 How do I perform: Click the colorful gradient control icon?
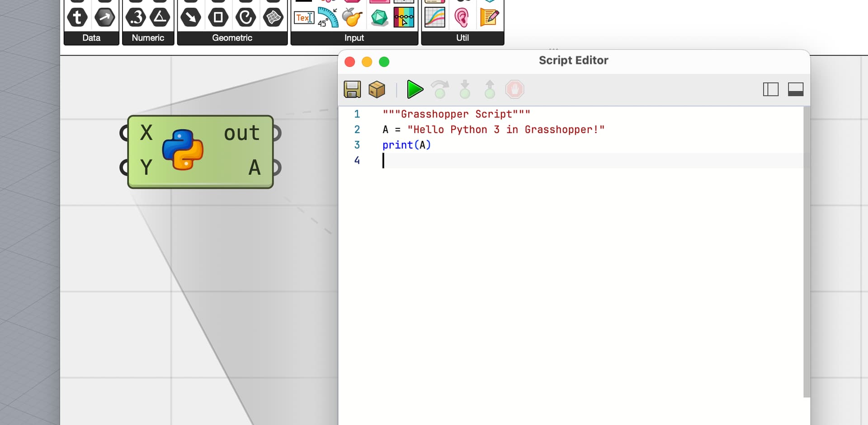tap(404, 18)
